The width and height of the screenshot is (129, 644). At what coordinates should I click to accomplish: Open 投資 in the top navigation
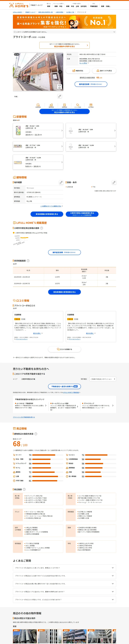pos(103,6)
